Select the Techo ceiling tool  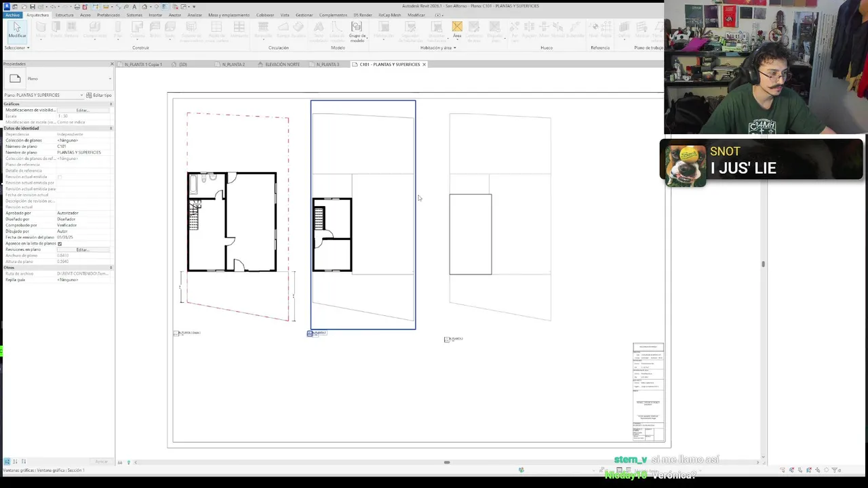[x=155, y=30]
